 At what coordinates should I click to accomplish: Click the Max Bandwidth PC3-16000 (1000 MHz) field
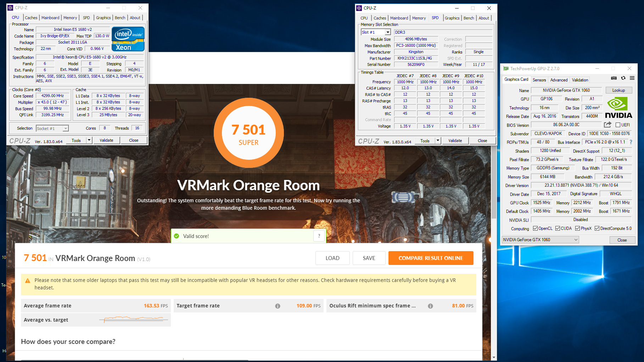pyautogui.click(x=416, y=45)
